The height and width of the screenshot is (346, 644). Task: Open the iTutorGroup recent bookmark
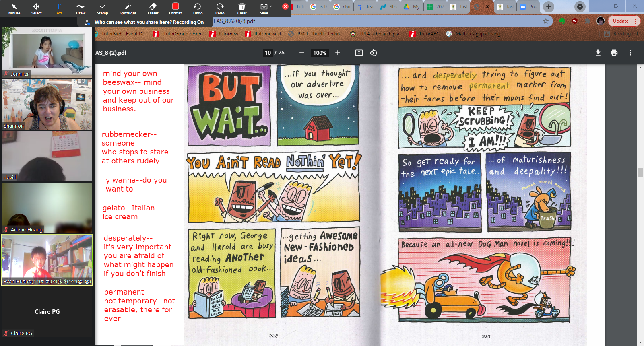coord(178,34)
